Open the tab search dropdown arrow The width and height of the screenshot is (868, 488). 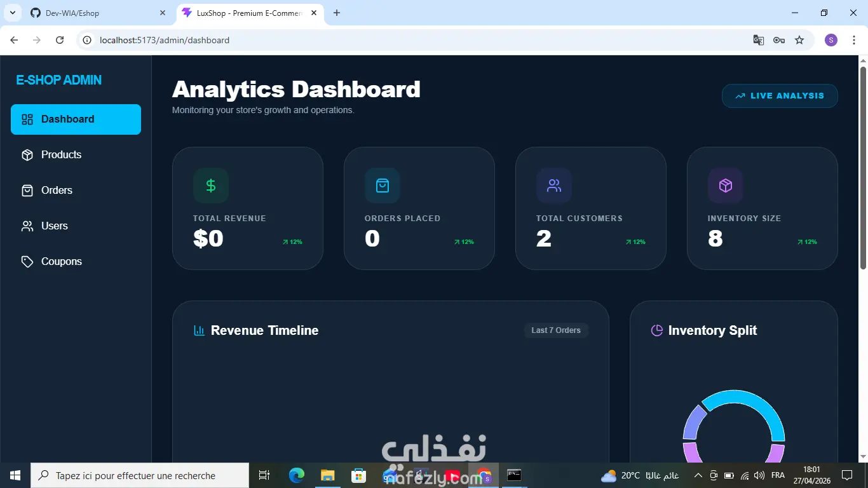pyautogui.click(x=12, y=13)
